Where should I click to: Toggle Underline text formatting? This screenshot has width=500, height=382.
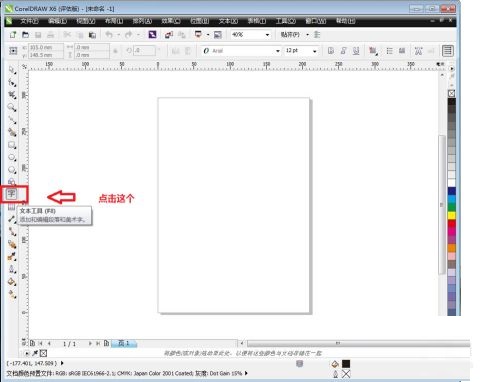356,51
